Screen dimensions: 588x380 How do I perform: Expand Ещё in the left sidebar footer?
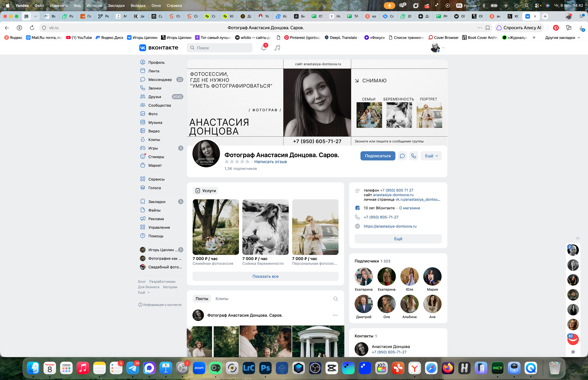pyautogui.click(x=144, y=292)
